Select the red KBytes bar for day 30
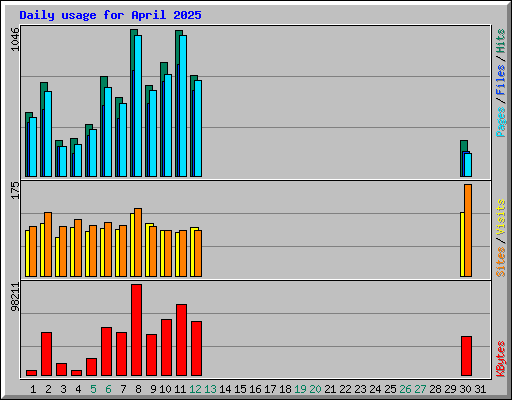 point(466,356)
